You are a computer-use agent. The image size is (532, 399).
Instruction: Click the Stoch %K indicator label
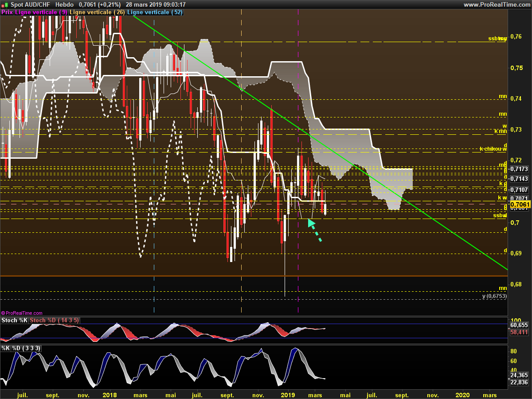point(15,320)
